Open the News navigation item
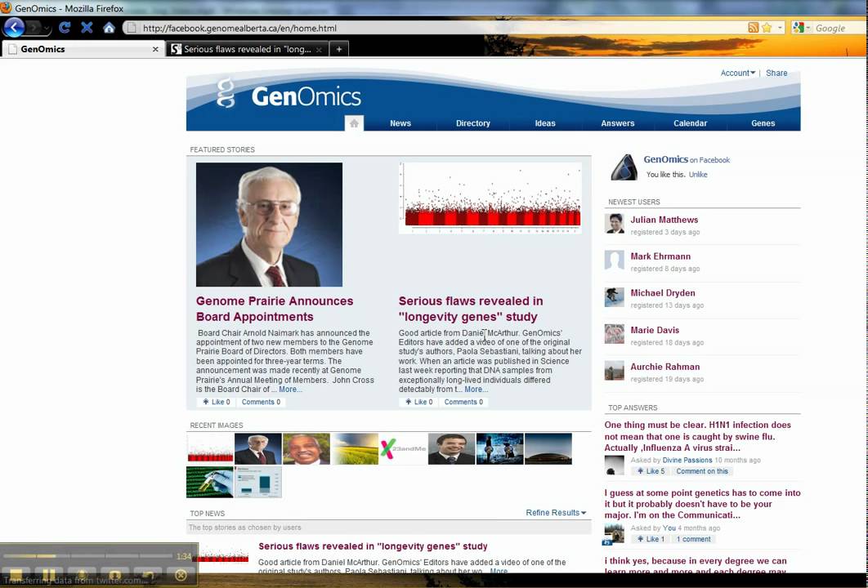868x588 pixels. pyautogui.click(x=400, y=123)
